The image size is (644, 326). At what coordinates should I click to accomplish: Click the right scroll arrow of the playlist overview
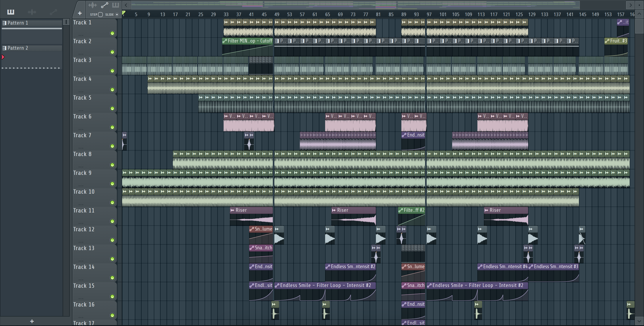[631, 5]
